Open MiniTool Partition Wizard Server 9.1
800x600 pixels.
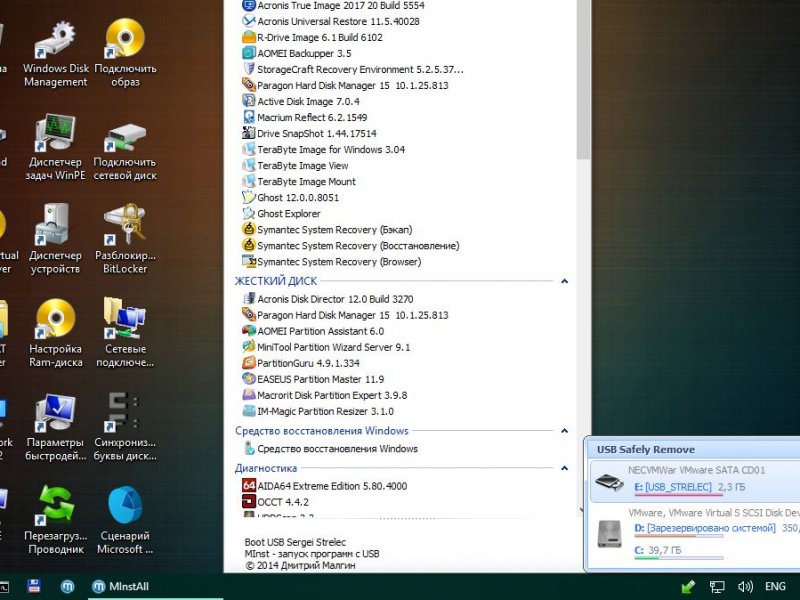click(326, 347)
